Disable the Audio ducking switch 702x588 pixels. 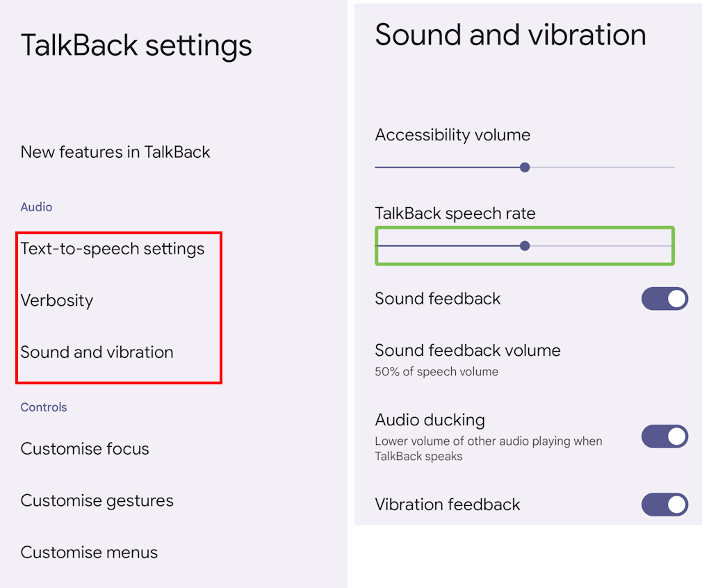coord(664,436)
